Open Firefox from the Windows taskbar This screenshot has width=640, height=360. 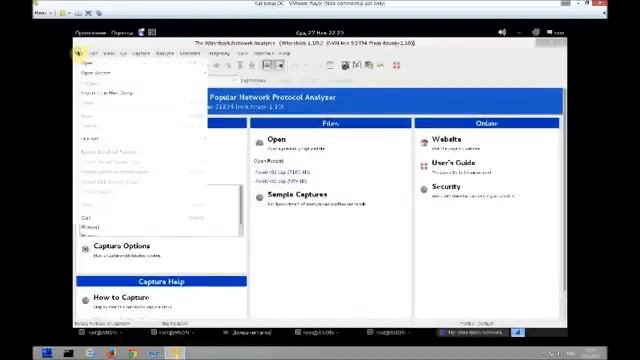click(x=111, y=353)
